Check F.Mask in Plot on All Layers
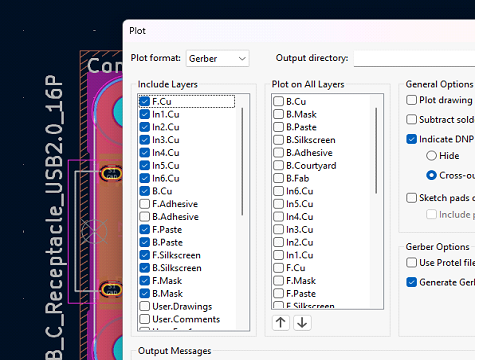This screenshot has width=479, height=361. [x=279, y=281]
